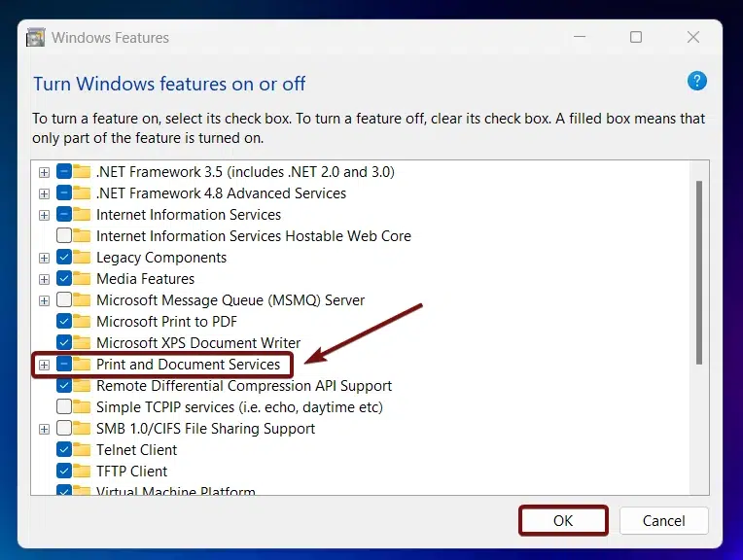Toggle the .NET Framework 3.5 checkbox
Image resolution: width=743 pixels, height=560 pixels.
[64, 171]
